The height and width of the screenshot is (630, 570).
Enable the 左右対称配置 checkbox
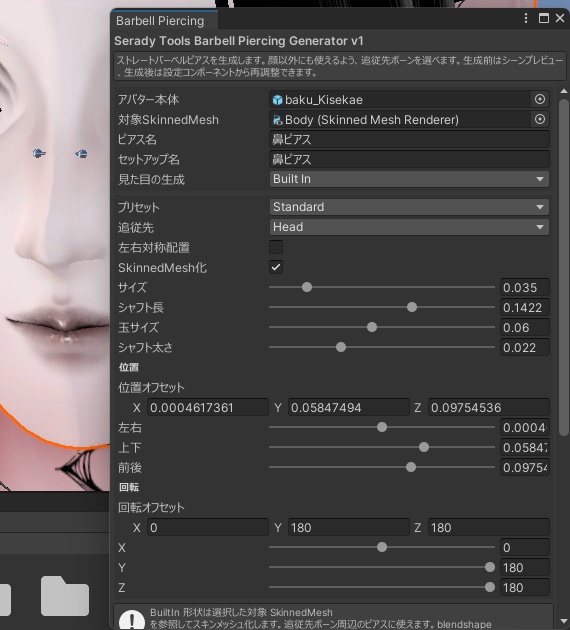pos(276,247)
